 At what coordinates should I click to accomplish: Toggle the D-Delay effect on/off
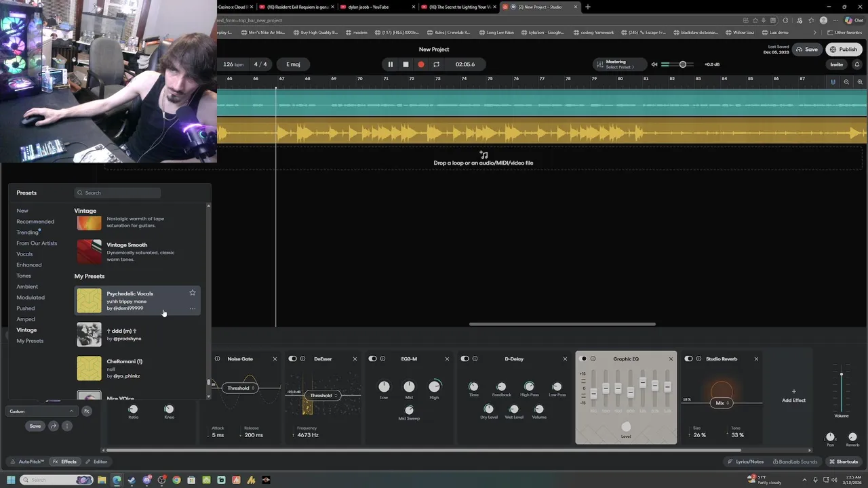(x=465, y=359)
